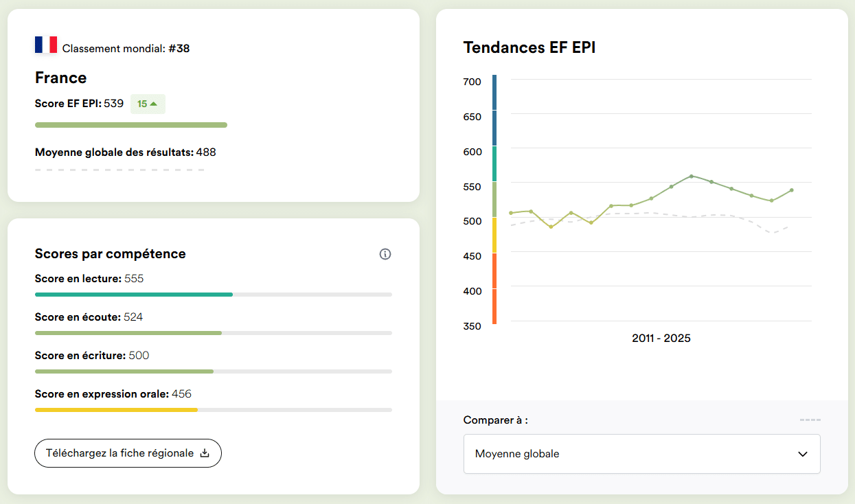Screen dimensions: 855x504
Task: Click the Téléchargez la fiche régionale button
Action: pyautogui.click(x=128, y=453)
